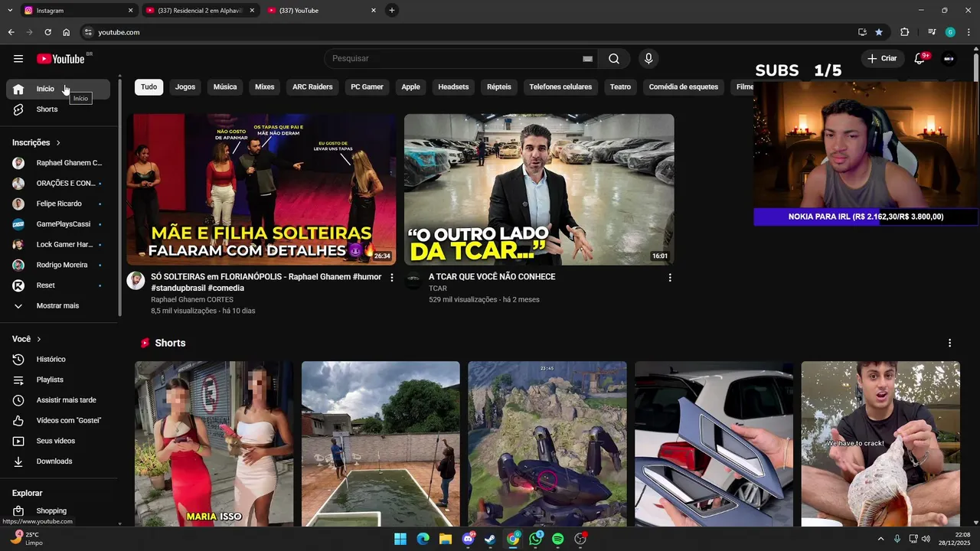Close the Instagram browser tab
The height and width of the screenshot is (551, 980).
click(130, 11)
